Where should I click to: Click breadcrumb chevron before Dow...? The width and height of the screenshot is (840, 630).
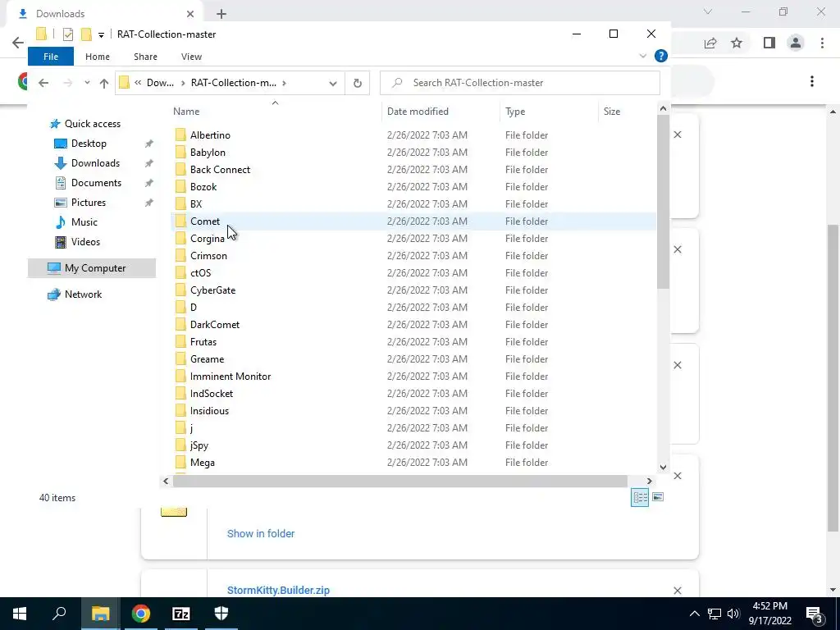[138, 83]
